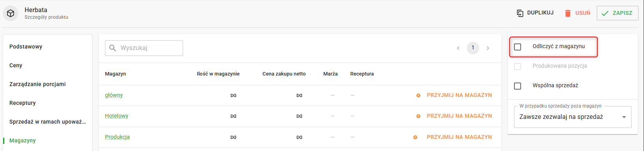Click PRZYJMIJ NA MAGAZYN for Hotelowy

click(x=459, y=116)
